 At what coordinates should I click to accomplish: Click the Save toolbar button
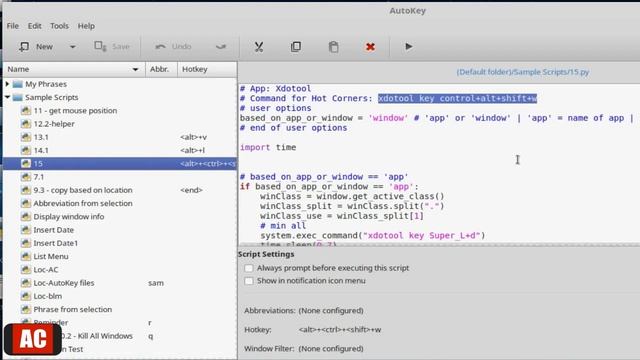112,47
